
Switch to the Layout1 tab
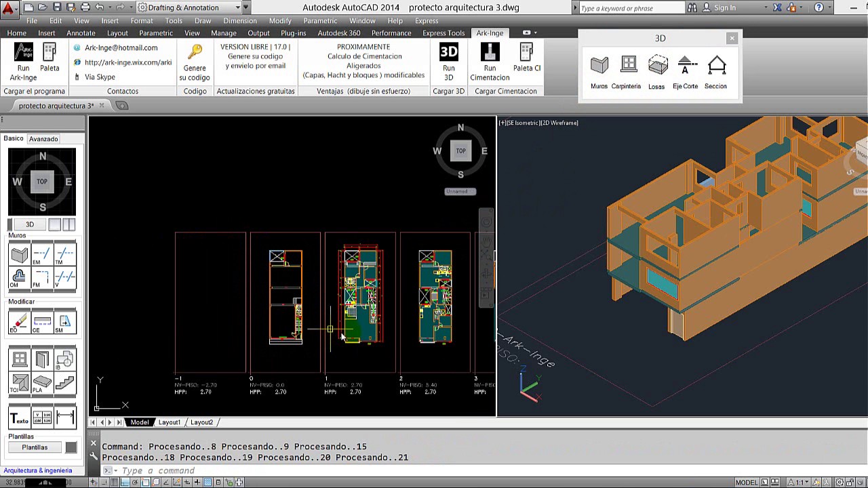click(170, 422)
